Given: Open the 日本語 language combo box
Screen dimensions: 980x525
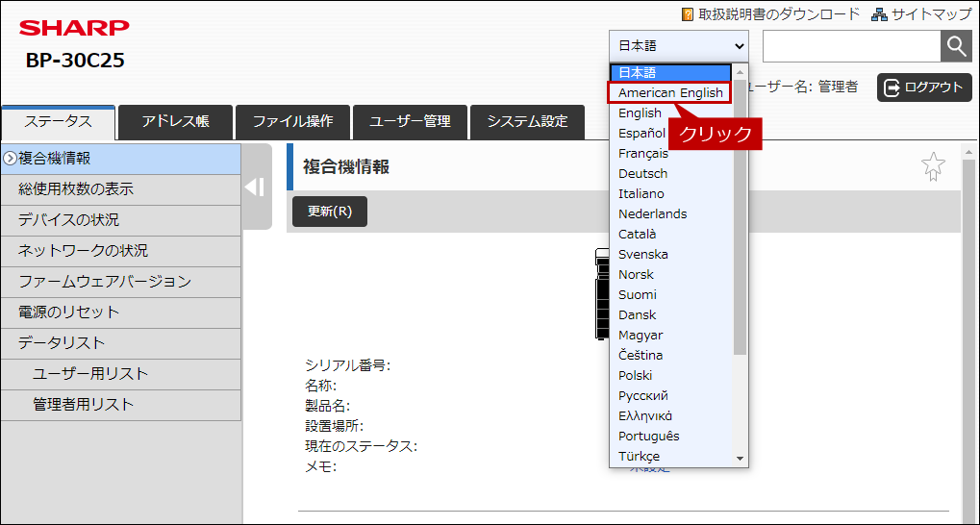Looking at the screenshot, I should tap(679, 45).
